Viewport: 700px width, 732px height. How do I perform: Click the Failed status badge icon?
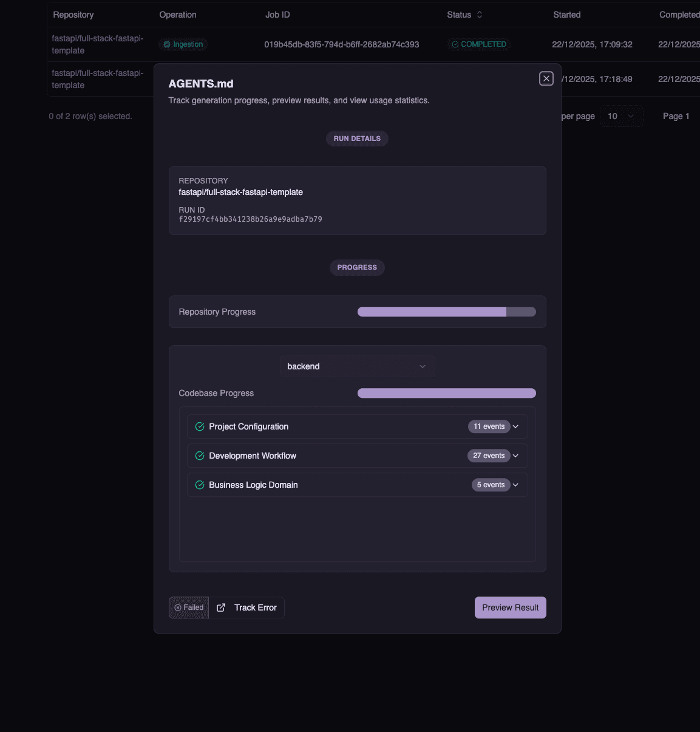178,607
